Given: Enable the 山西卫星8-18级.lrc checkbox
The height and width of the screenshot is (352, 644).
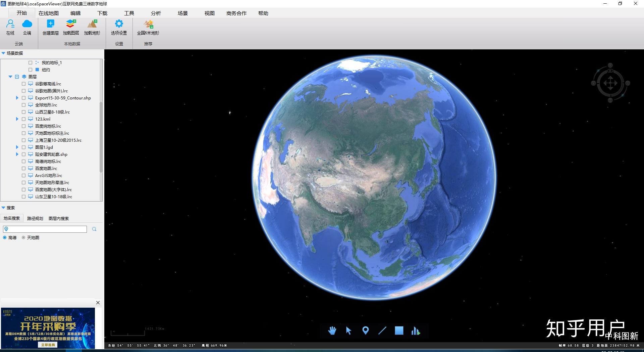Looking at the screenshot, I should coord(23,112).
